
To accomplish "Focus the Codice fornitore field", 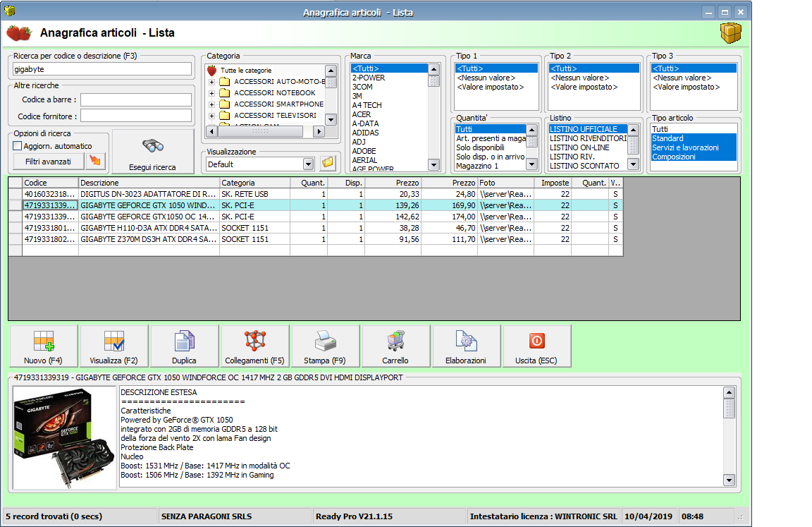I will (x=135, y=116).
